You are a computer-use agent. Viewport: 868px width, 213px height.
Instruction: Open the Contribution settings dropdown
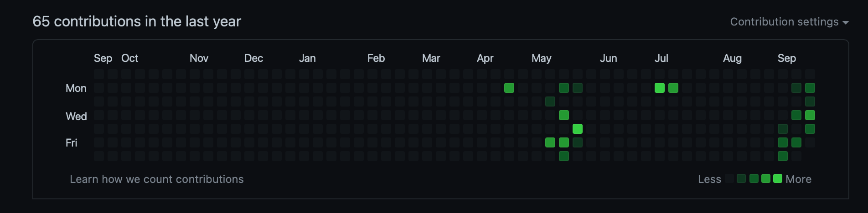click(789, 22)
